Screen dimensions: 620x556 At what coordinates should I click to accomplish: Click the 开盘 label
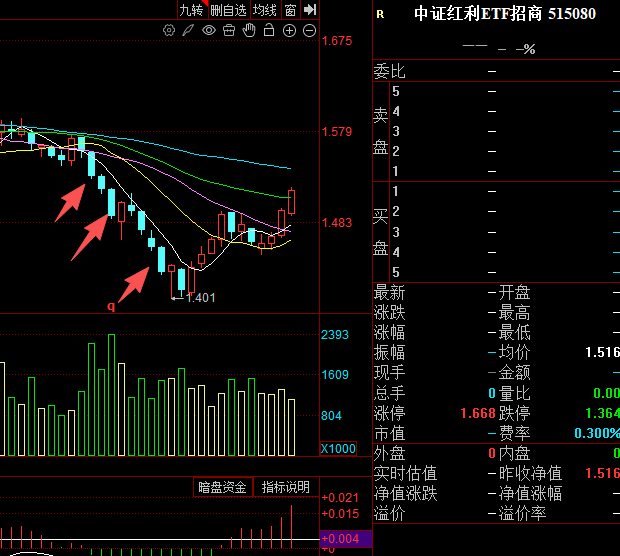pyautogui.click(x=514, y=293)
